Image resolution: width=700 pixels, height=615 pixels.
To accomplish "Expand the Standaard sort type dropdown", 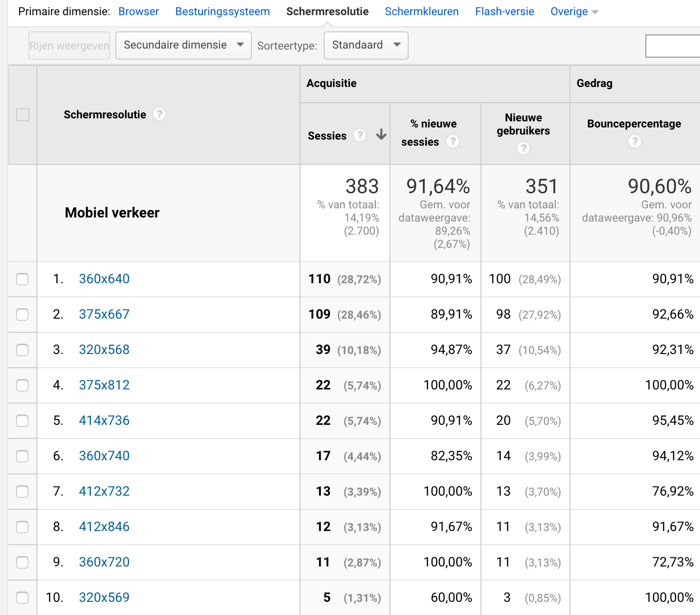I will click(366, 46).
